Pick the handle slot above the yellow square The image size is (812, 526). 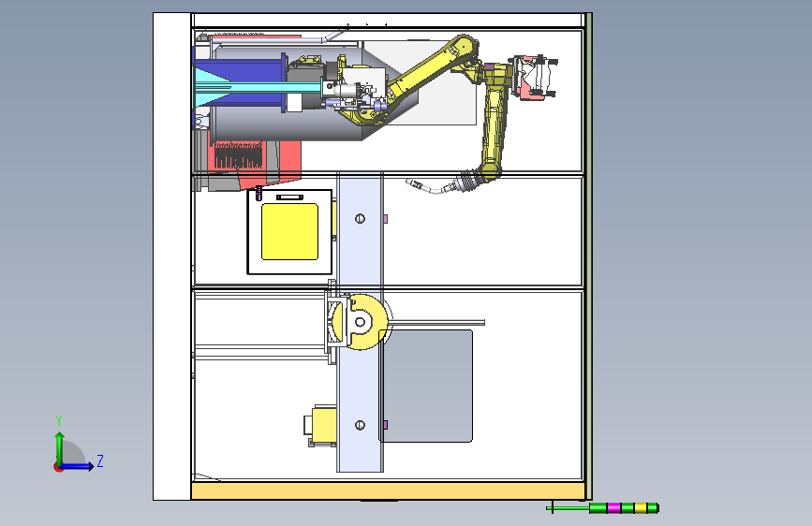tap(290, 197)
